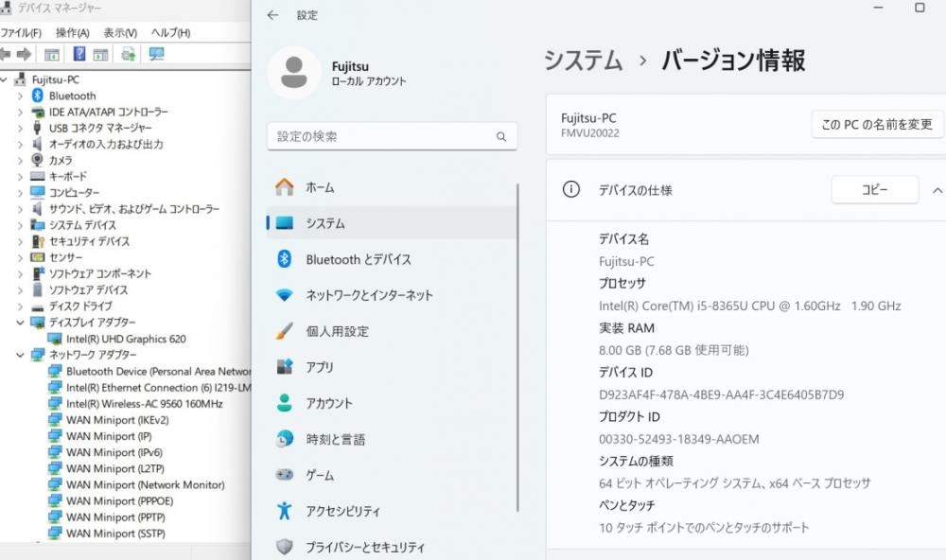Viewport: 946px width, 560px height.
Task: Click the 8.00 GB RAM value
Action: coord(674,350)
